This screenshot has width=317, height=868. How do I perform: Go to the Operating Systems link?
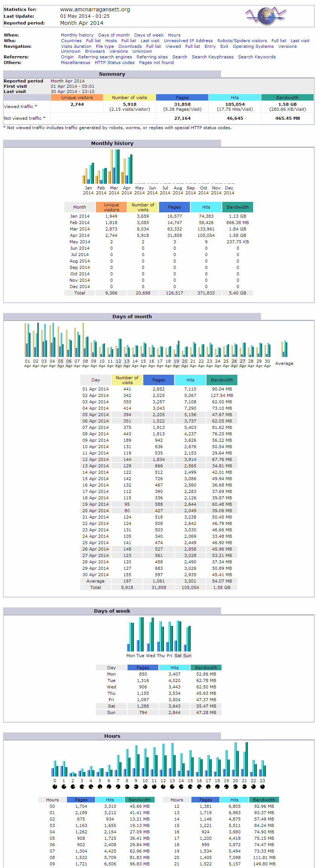pyautogui.click(x=253, y=46)
